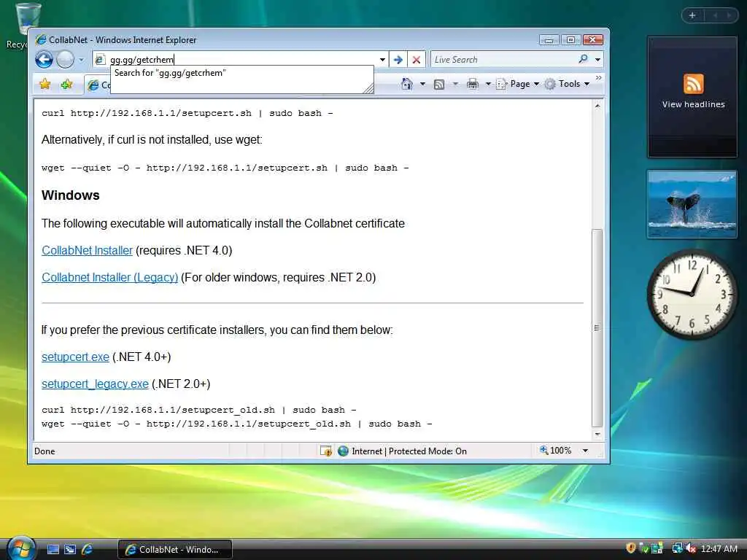Click the status bar security lock icon
Image resolution: width=747 pixels, height=560 pixels.
[326, 451]
